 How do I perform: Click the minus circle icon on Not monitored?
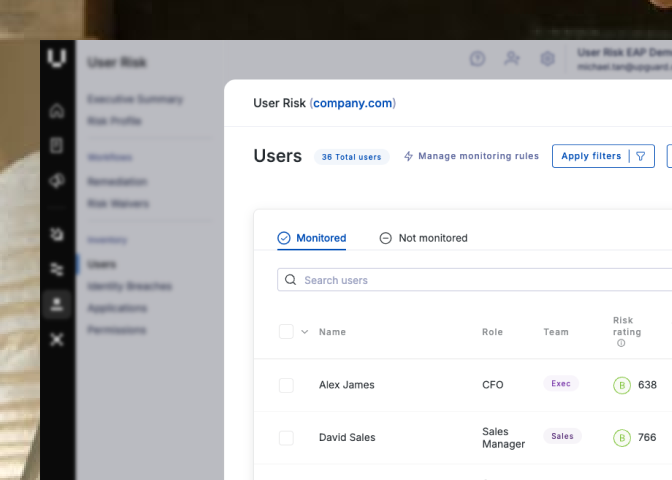[386, 238]
